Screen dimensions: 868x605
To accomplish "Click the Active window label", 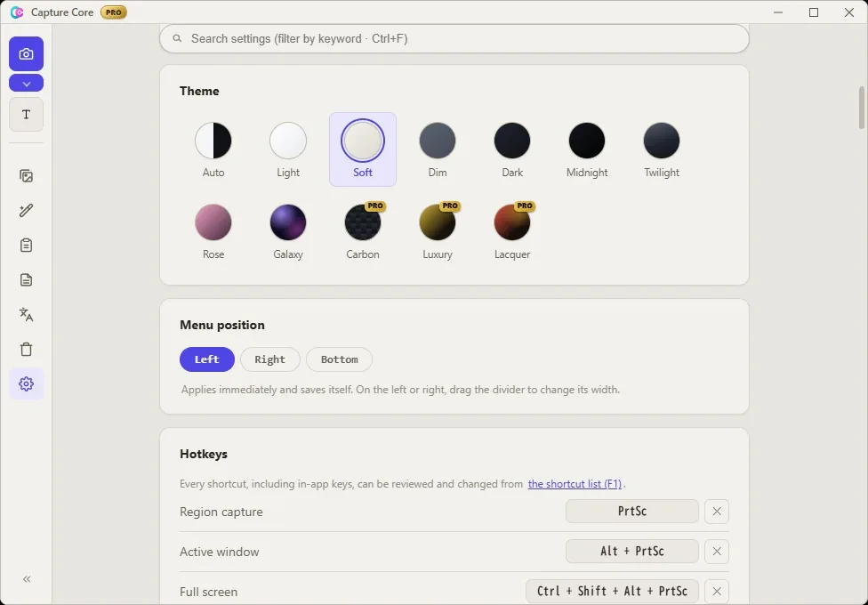I will tap(219, 552).
